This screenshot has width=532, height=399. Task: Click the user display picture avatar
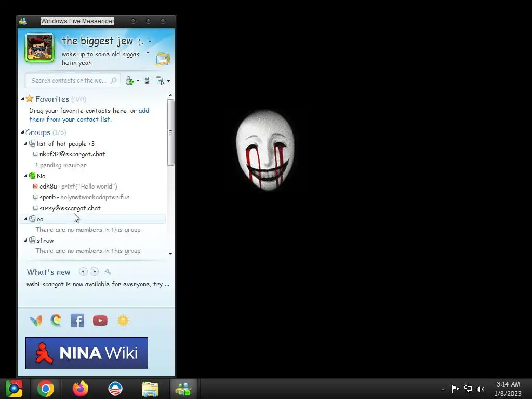pos(39,48)
